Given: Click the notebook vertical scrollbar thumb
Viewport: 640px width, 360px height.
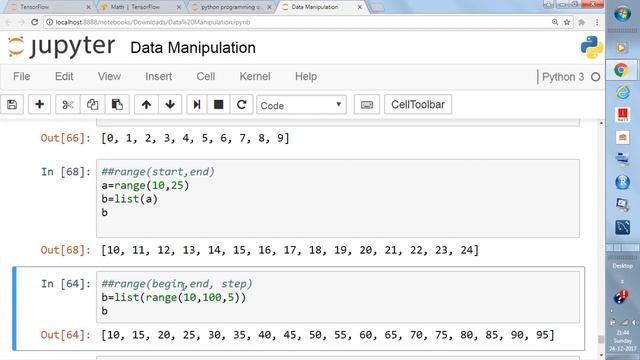Looking at the screenshot, I should coord(601,340).
